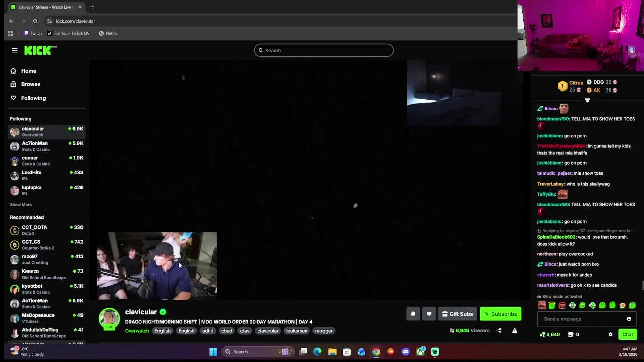Open the Following page in the sidebar

[x=28, y=98]
